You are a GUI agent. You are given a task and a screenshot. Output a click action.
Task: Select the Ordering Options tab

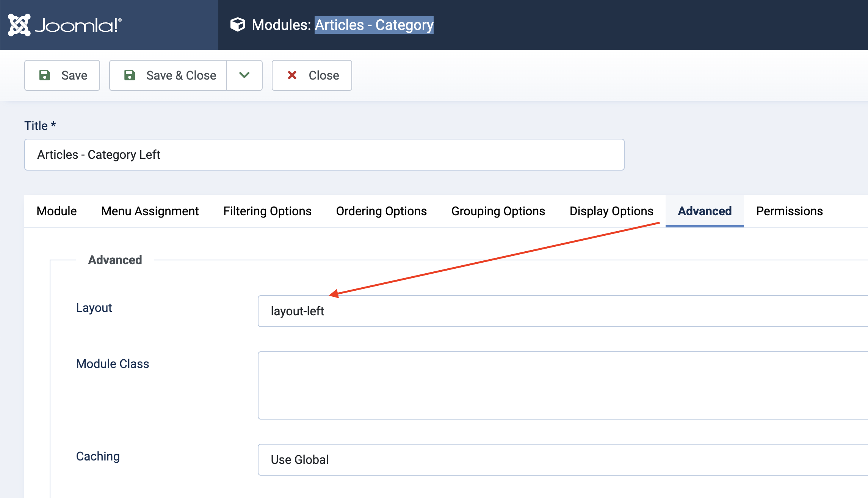[381, 211]
